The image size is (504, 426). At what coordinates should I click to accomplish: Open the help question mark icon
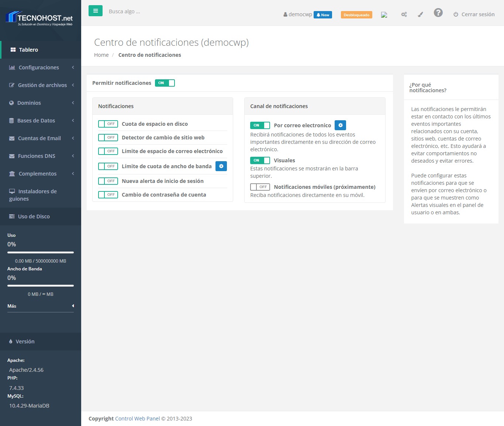click(x=438, y=13)
